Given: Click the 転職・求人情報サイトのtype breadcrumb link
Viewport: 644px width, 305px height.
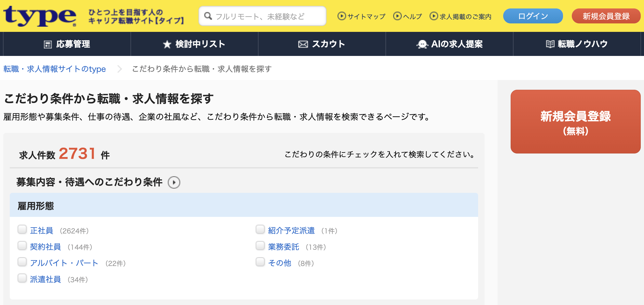Looking at the screenshot, I should coord(55,69).
